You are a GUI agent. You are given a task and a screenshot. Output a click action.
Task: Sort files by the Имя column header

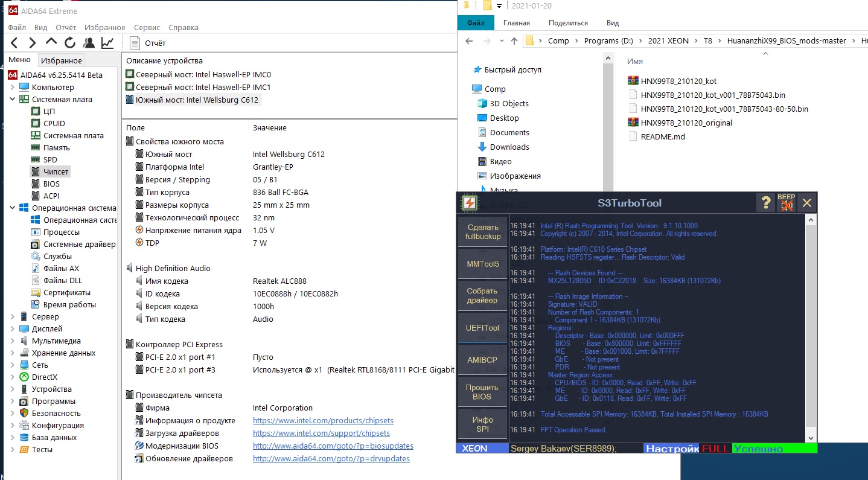tap(635, 61)
